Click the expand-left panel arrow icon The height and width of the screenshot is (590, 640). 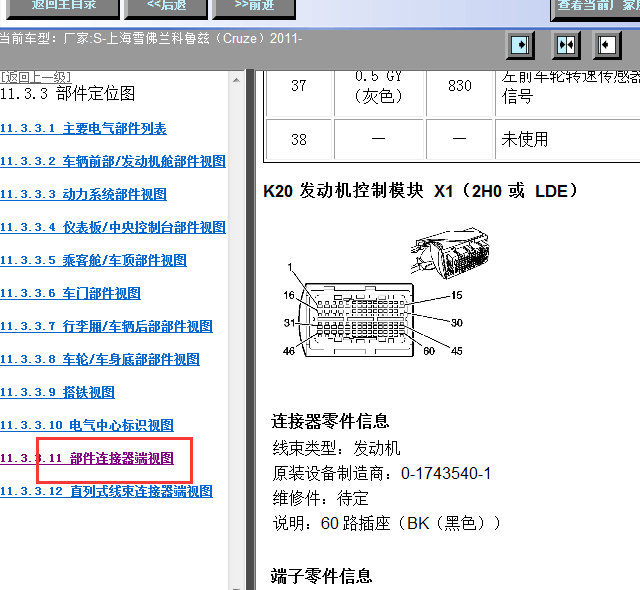pos(607,45)
